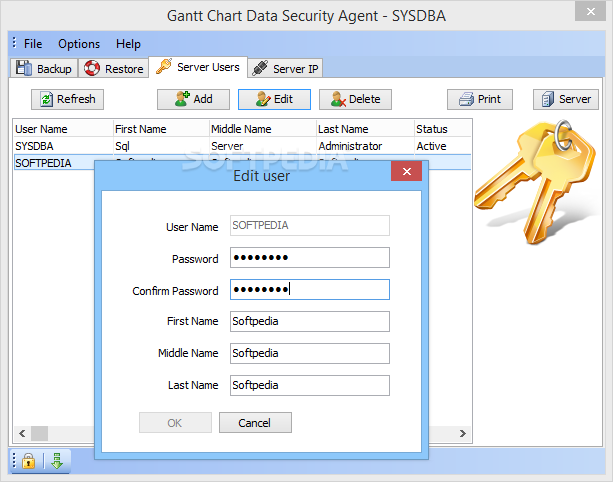This screenshot has height=482, width=613.
Task: Select the SYSDBA user row
Action: pyautogui.click(x=242, y=146)
